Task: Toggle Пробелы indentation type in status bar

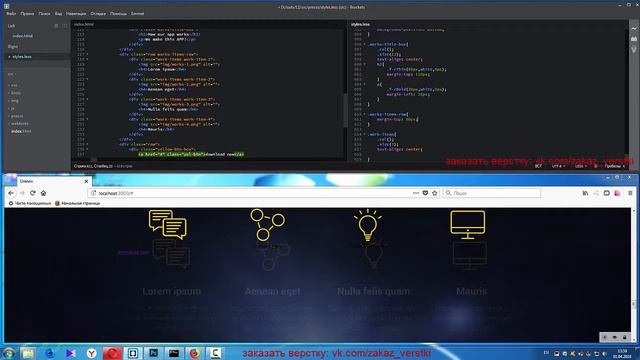Action: coord(612,166)
